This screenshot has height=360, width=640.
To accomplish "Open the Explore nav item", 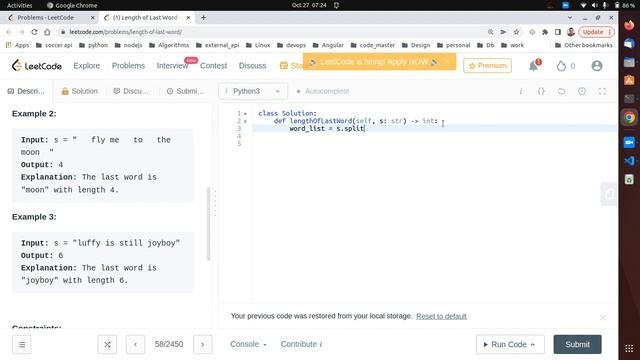I will 87,66.
